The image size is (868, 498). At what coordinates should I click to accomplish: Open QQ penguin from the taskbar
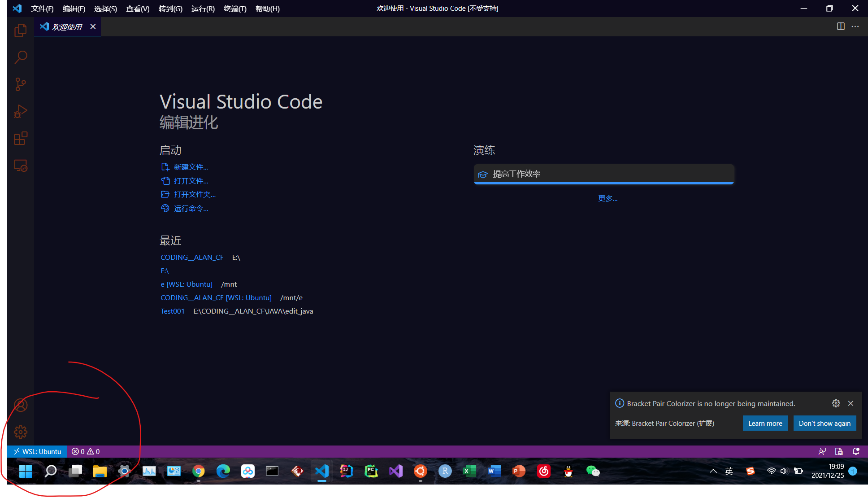click(x=568, y=471)
